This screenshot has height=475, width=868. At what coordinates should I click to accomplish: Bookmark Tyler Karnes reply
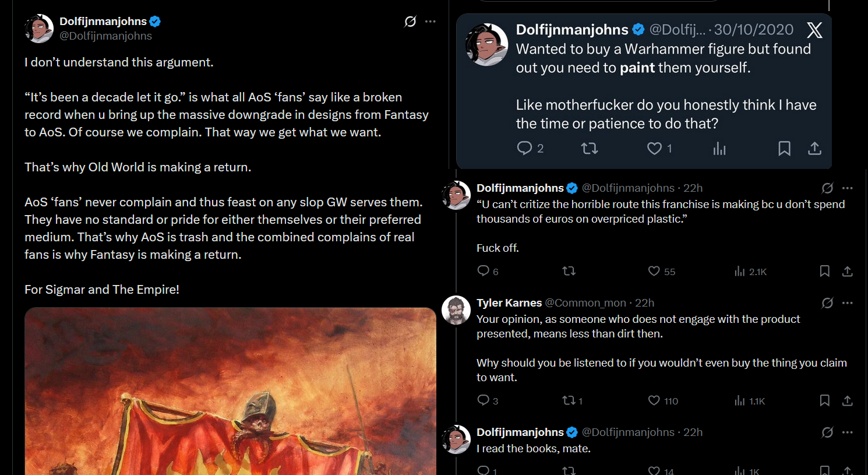pyautogui.click(x=824, y=400)
